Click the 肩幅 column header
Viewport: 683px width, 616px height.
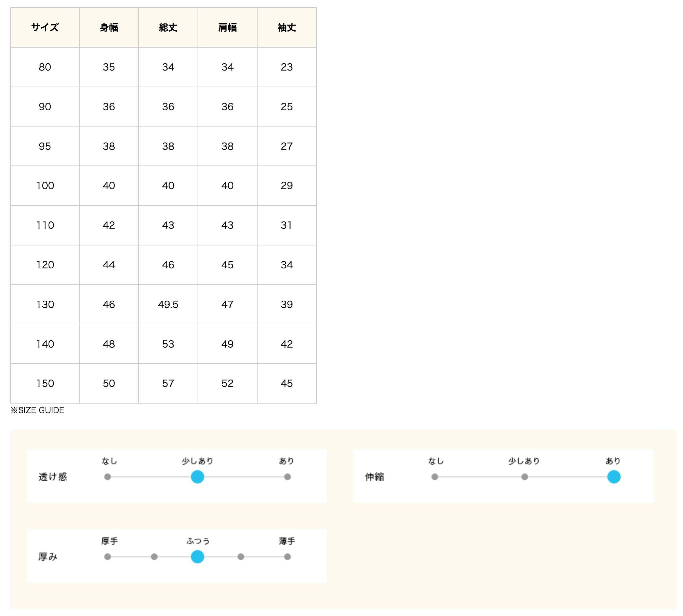click(227, 27)
